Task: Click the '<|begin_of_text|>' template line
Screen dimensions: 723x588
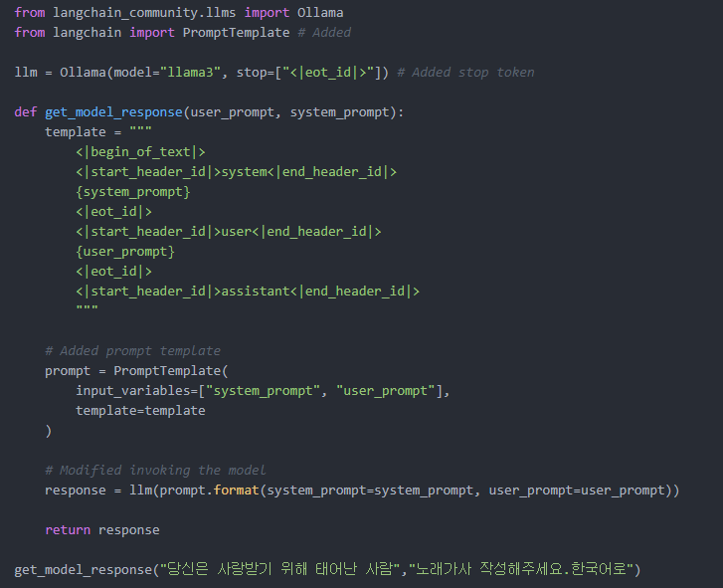Action: (140, 152)
